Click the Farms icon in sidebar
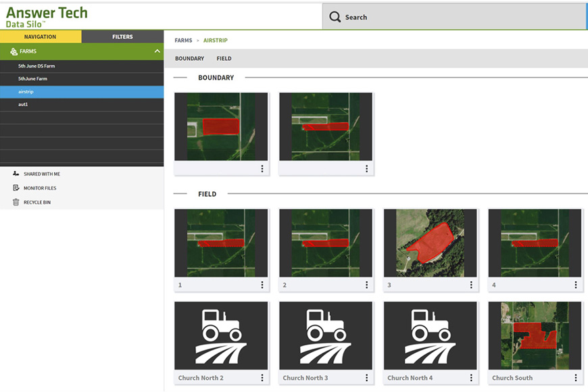The width and height of the screenshot is (588, 392). 14,51
